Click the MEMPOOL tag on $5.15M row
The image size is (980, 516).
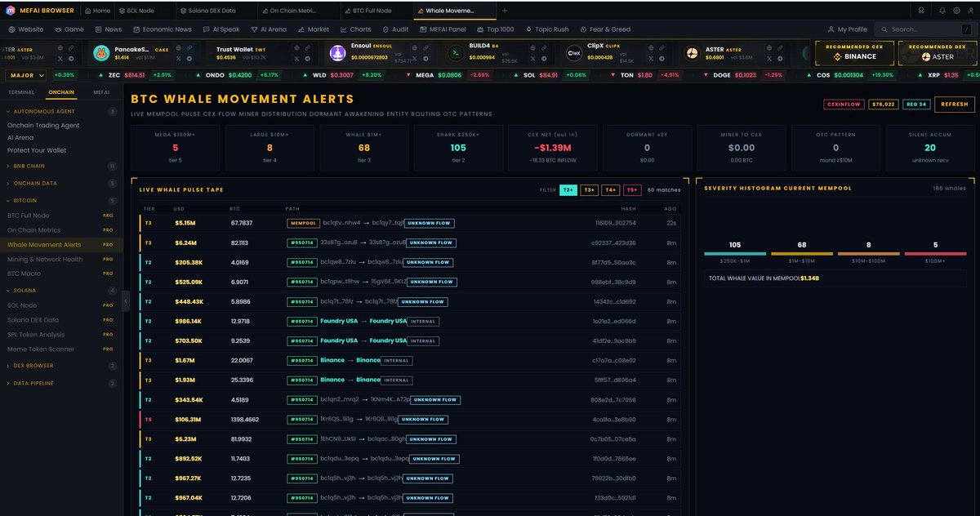pos(301,223)
